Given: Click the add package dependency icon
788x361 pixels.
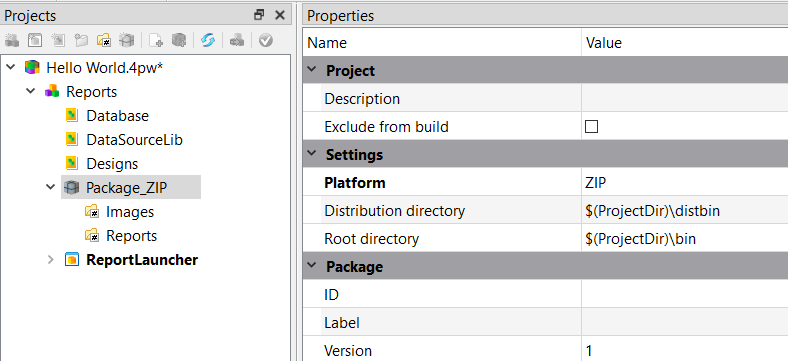Looking at the screenshot, I should pyautogui.click(x=179, y=40).
